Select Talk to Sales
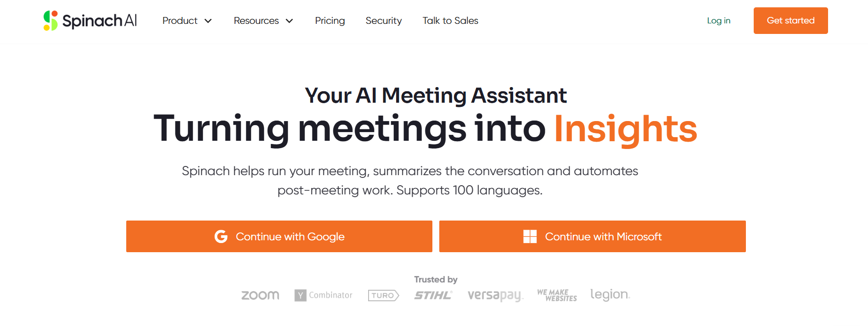Image resolution: width=868 pixels, height=326 pixels. 450,21
